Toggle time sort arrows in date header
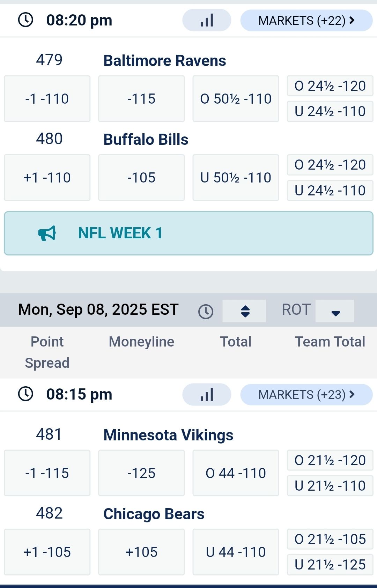 pos(244,311)
